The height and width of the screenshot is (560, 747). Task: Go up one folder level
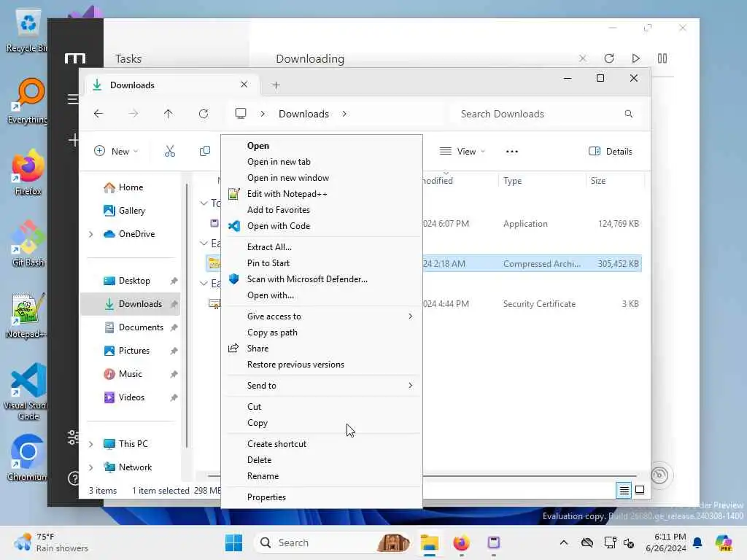169,114
